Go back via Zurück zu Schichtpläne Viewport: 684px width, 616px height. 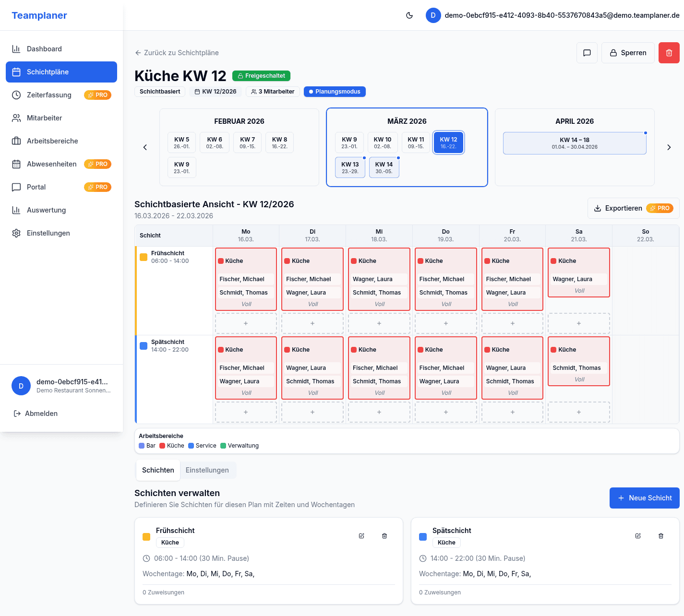pos(177,53)
